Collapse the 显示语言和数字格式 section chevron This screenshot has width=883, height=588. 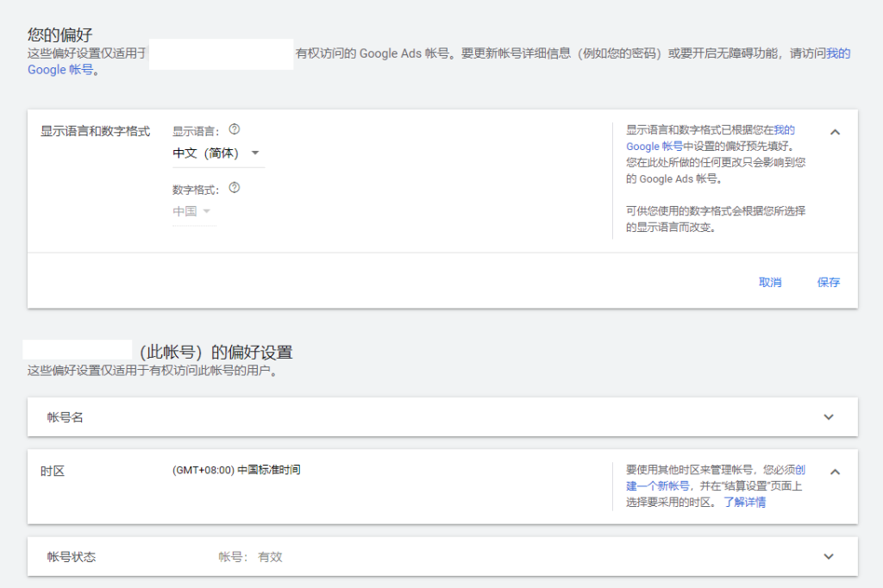point(835,132)
